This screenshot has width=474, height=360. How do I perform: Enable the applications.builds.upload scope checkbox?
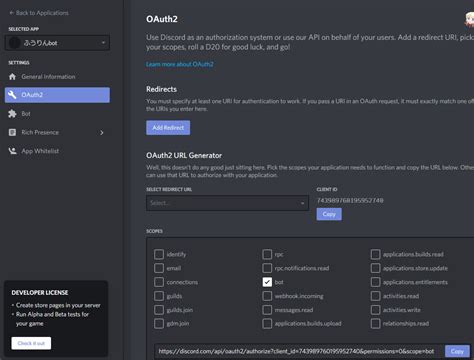[267, 323]
